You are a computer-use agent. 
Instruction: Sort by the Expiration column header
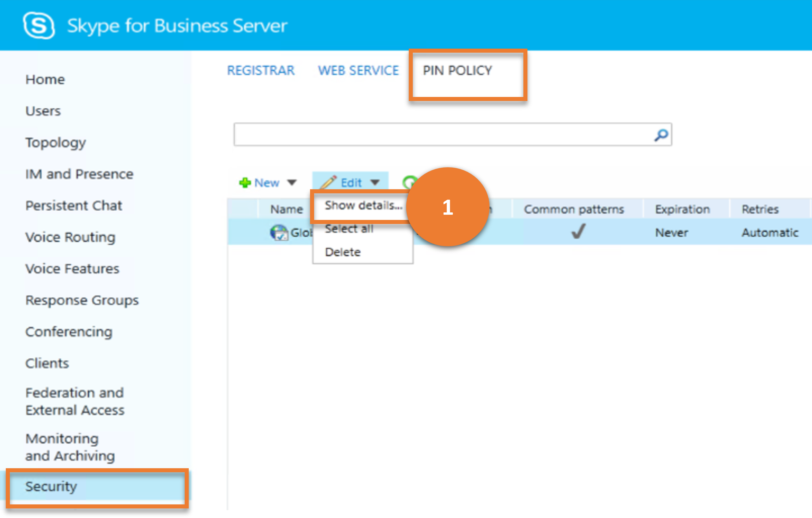[x=683, y=209]
